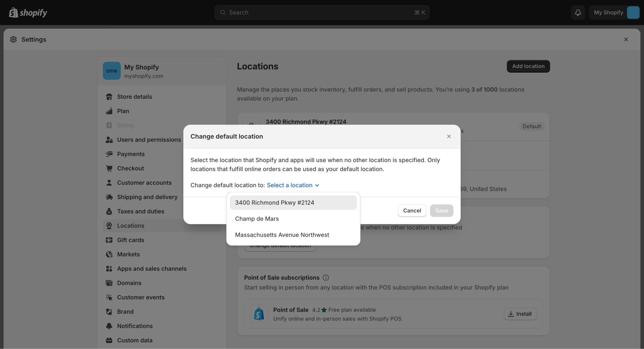Screen dimensions: 644x349
Task: Open the Store details settings icon
Action: coord(109,97)
